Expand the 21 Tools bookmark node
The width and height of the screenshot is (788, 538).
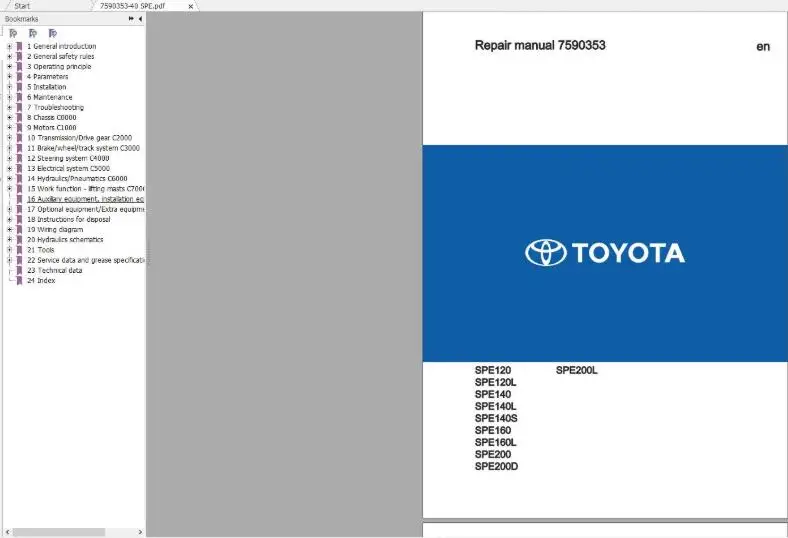coord(9,250)
